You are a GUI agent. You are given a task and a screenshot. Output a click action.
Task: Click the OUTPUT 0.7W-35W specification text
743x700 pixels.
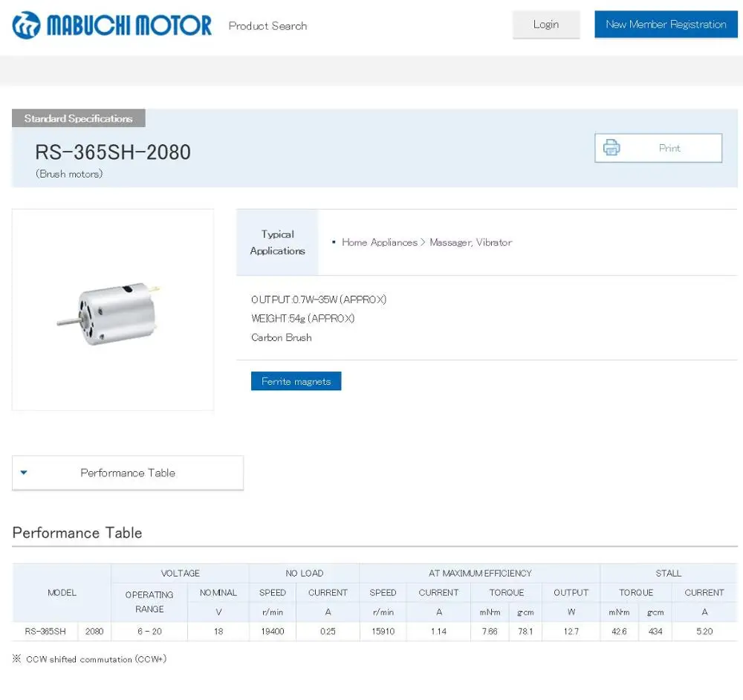[x=319, y=299]
